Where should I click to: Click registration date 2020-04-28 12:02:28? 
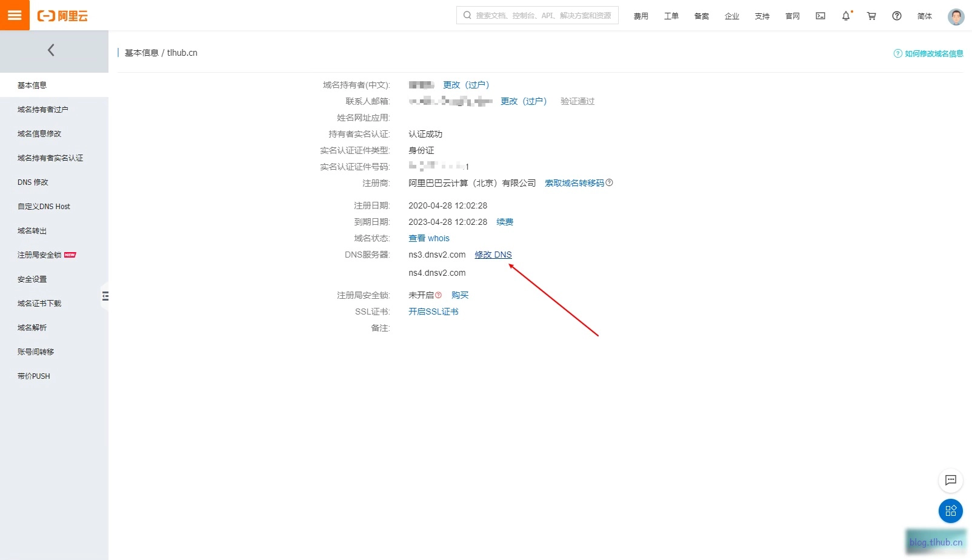448,205
